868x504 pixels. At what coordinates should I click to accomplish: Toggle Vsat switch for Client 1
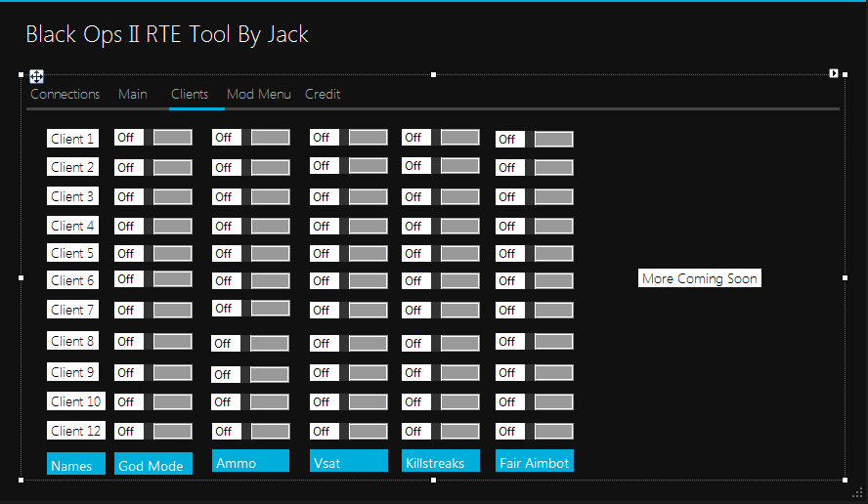349,137
